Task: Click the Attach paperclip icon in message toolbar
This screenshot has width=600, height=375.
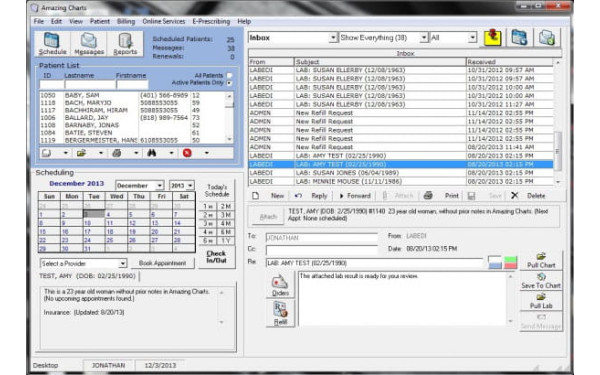Action: (385, 196)
